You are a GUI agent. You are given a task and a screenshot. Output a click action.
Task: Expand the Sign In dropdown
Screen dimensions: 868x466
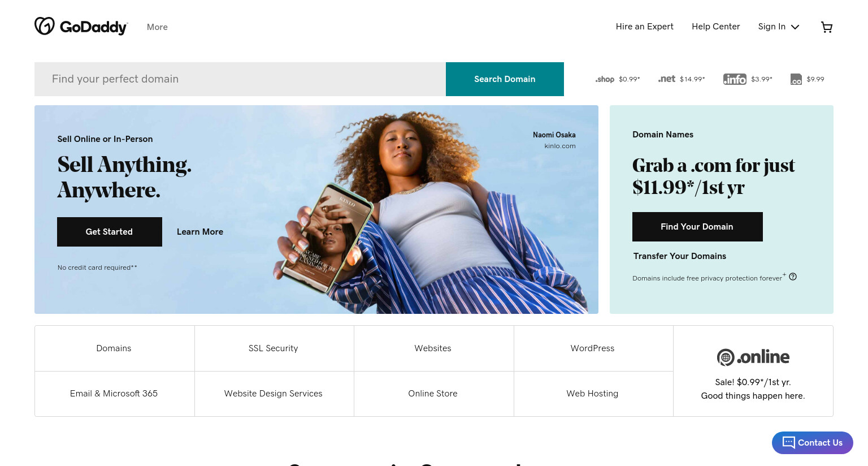coord(779,27)
